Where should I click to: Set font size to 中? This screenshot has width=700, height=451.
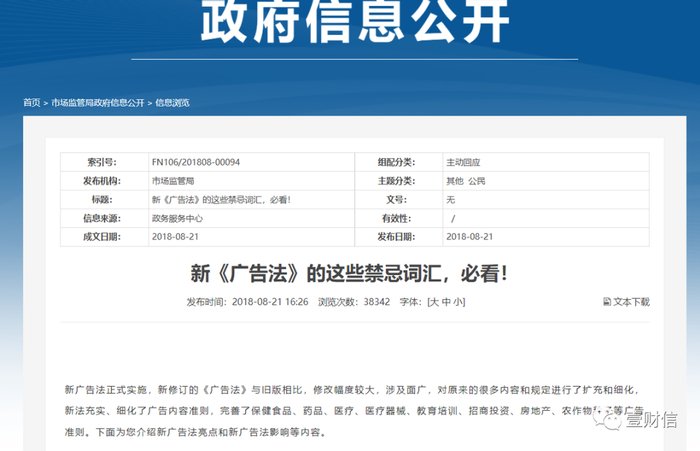pos(446,302)
